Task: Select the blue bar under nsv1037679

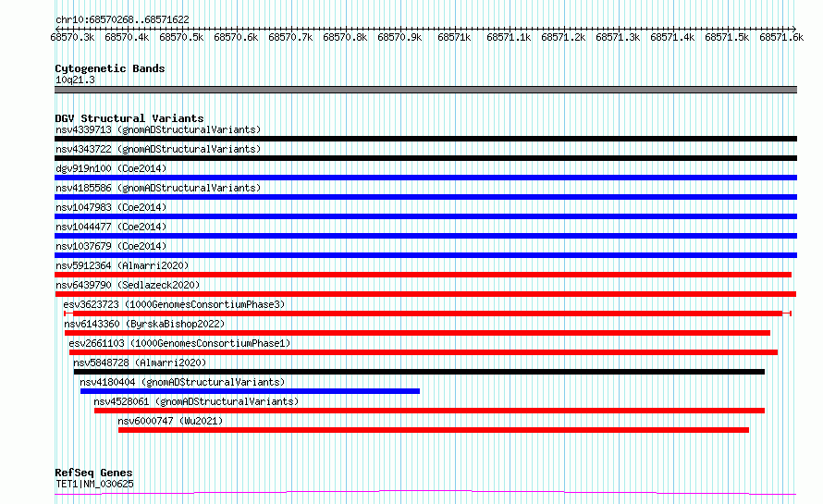Action: point(425,255)
